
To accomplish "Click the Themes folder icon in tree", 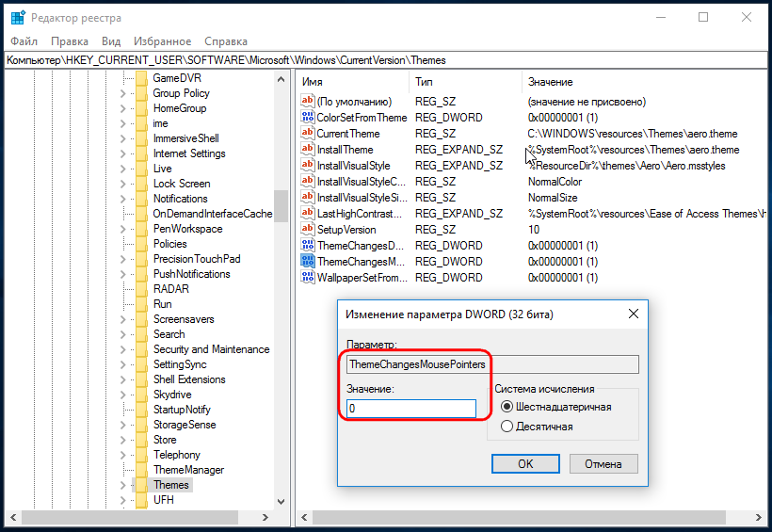I will pos(141,485).
